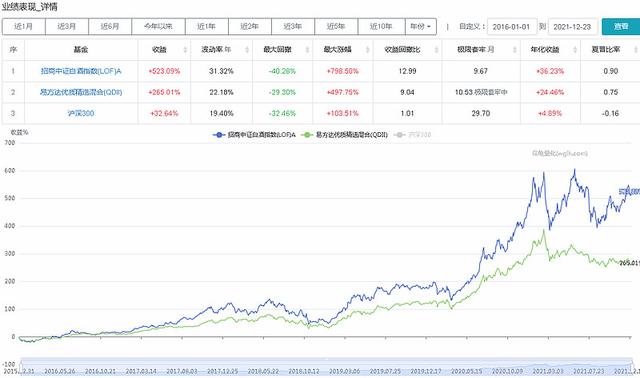Click the 0.75 Sharpe ratio cell

click(x=611, y=92)
